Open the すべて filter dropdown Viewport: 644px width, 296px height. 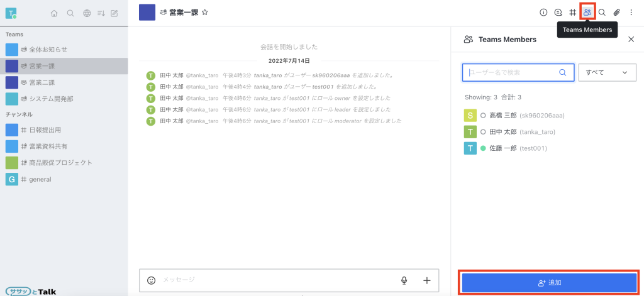click(607, 72)
